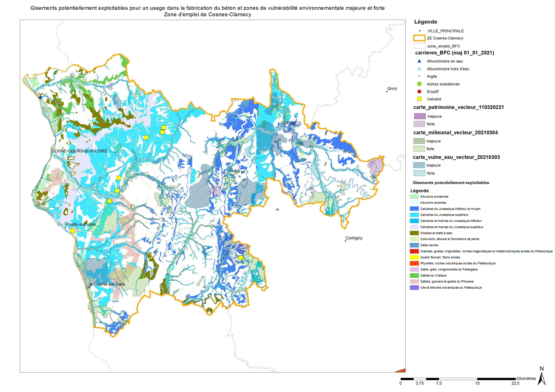
Task: Click the yellow Calcaire square in the legend
Action: [419, 99]
